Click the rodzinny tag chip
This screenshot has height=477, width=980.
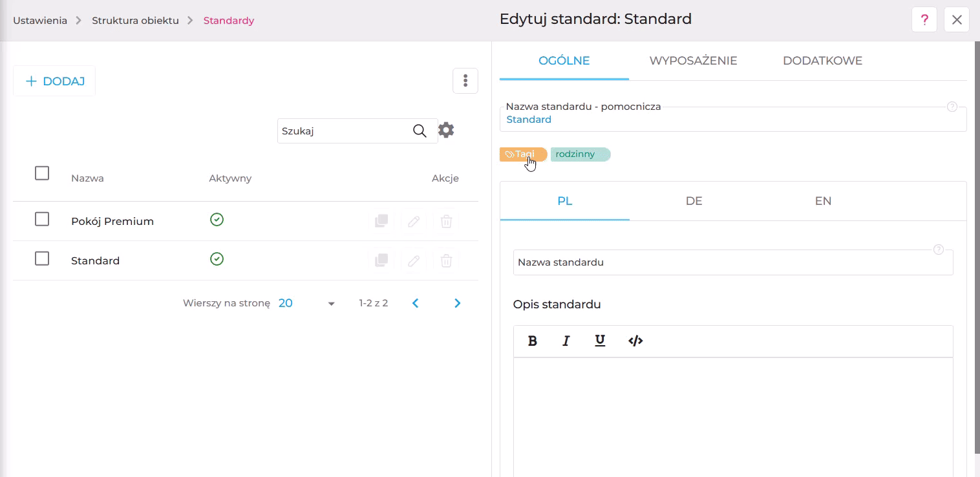coord(581,154)
